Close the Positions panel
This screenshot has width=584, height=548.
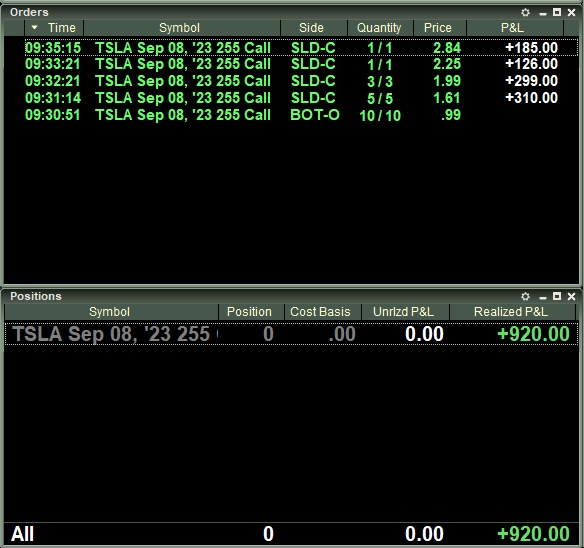(571, 297)
